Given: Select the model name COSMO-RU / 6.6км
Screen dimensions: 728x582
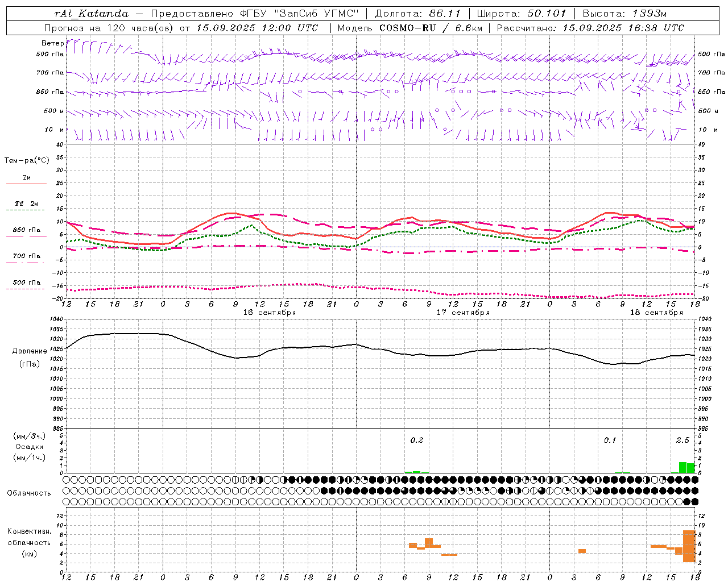Looking at the screenshot, I should point(431,28).
